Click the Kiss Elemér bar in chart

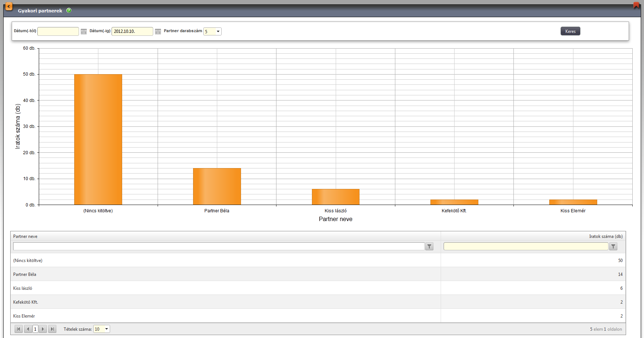tap(573, 202)
